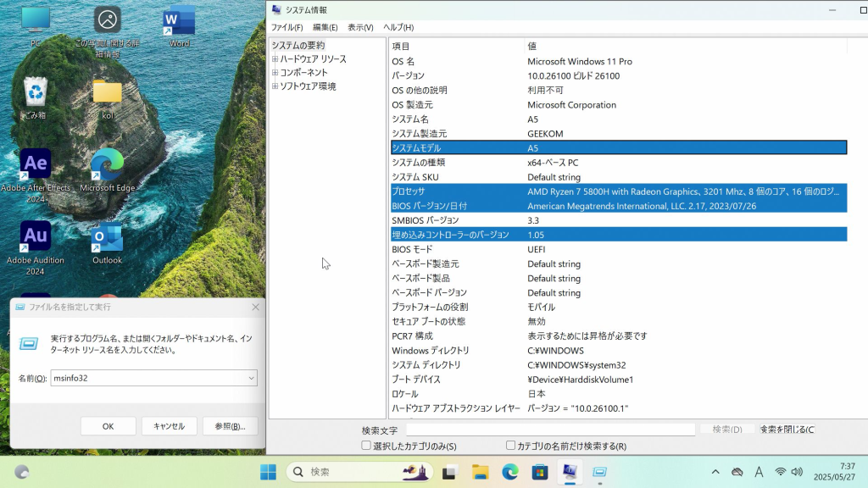Image resolution: width=868 pixels, height=488 pixels.
Task: Open the Word desktop shortcut
Action: pos(179,25)
